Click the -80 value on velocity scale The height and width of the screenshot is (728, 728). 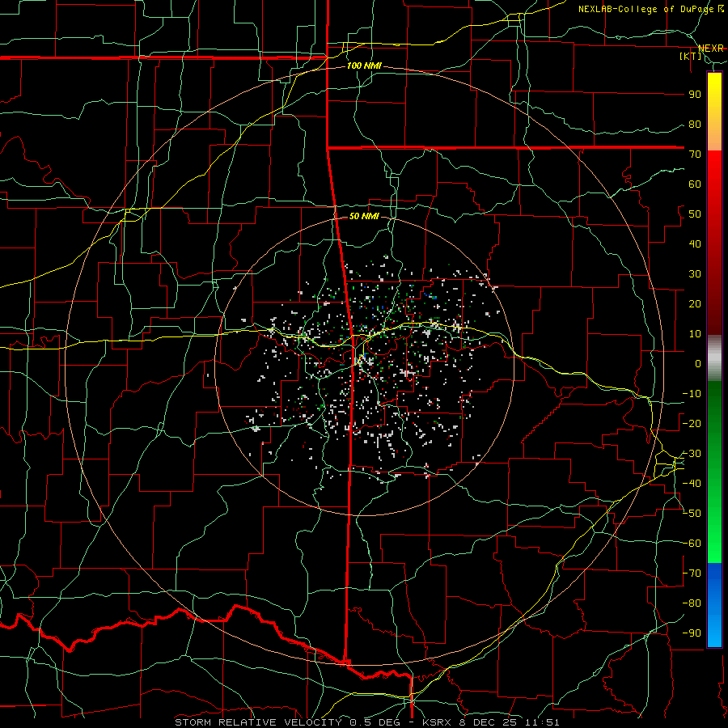click(x=692, y=603)
